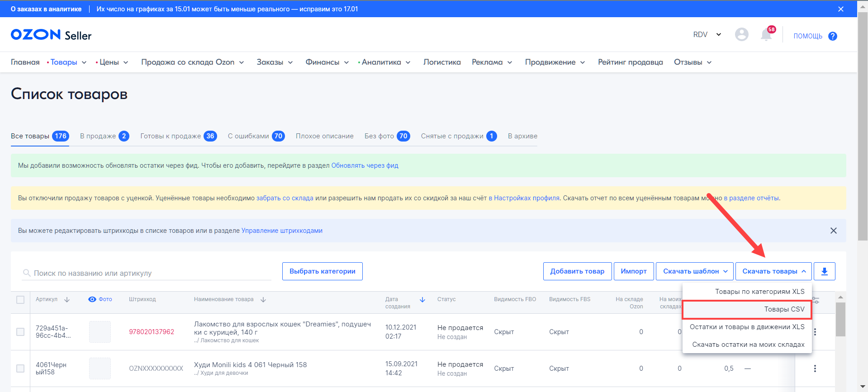
Task: Open three-dot menu for Худи Monili row
Action: (815, 368)
